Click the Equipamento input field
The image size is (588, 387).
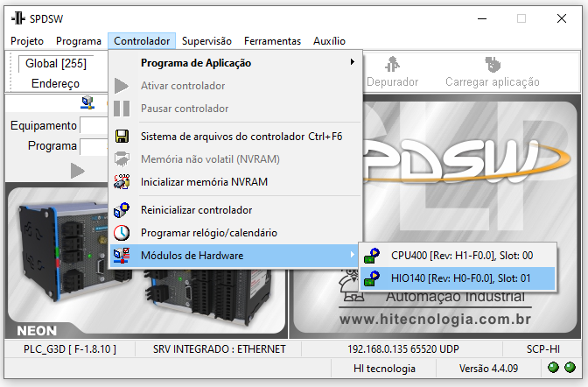coord(94,125)
